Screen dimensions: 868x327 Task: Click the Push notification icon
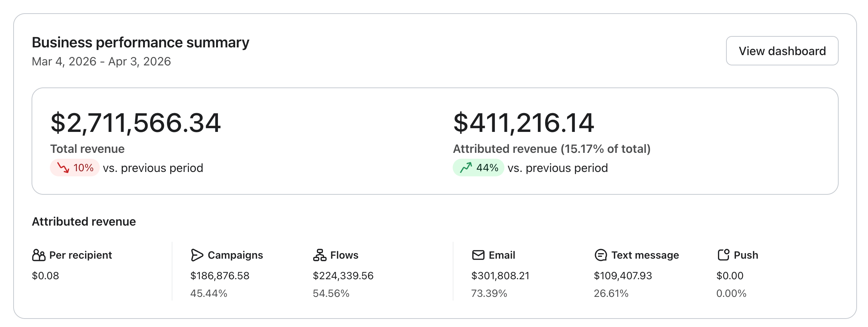(723, 255)
